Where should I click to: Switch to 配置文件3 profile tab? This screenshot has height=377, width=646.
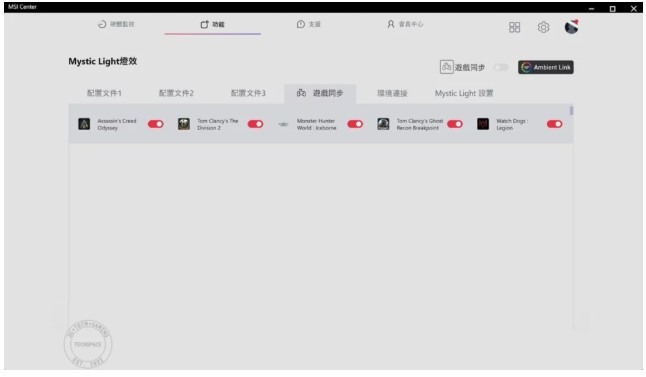point(248,93)
